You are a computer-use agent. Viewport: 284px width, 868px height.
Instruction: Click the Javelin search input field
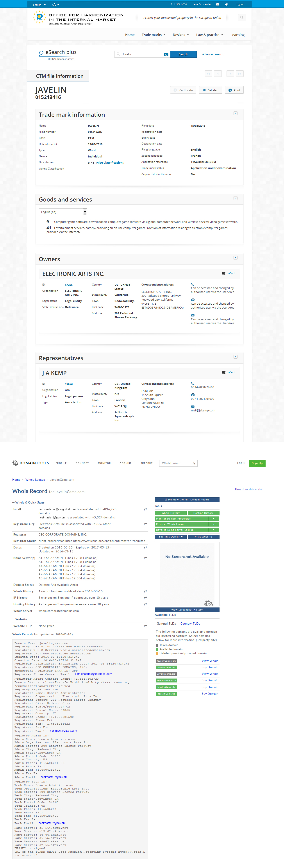click(x=141, y=54)
